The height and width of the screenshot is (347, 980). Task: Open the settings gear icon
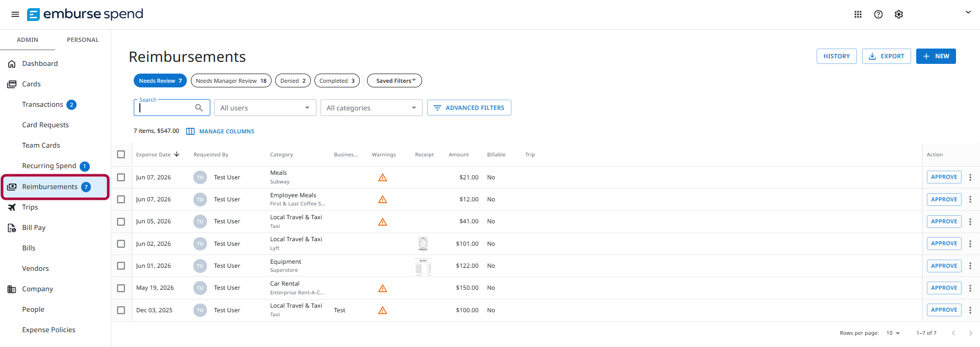tap(899, 14)
